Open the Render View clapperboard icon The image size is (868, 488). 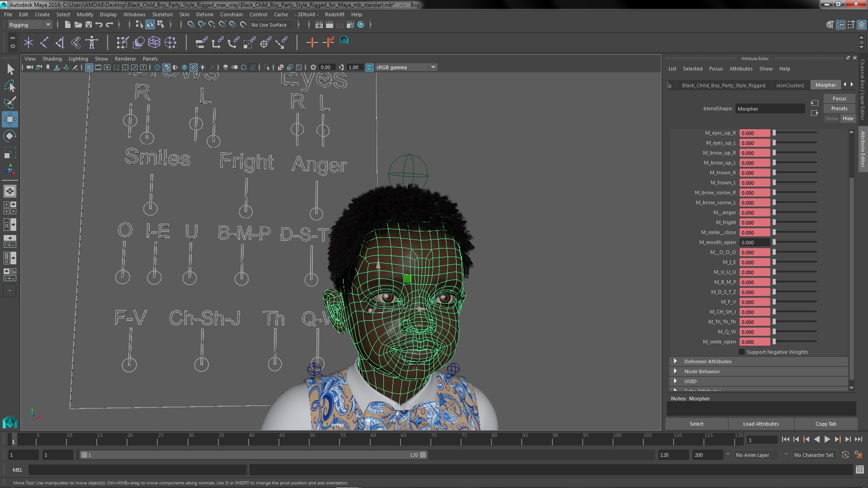319,25
